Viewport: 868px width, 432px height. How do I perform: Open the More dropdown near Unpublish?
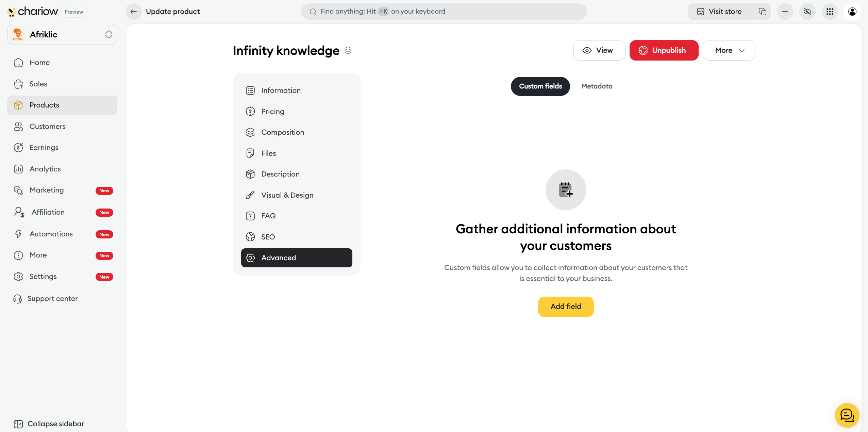click(x=729, y=50)
